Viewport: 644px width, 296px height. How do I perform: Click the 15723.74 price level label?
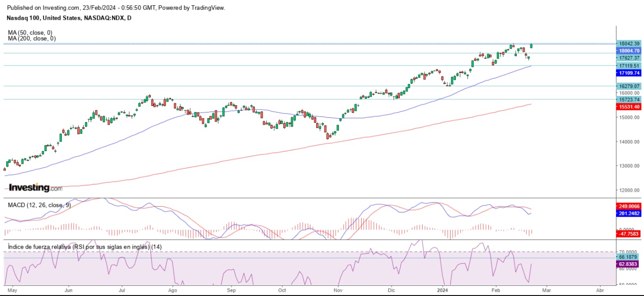(x=629, y=99)
